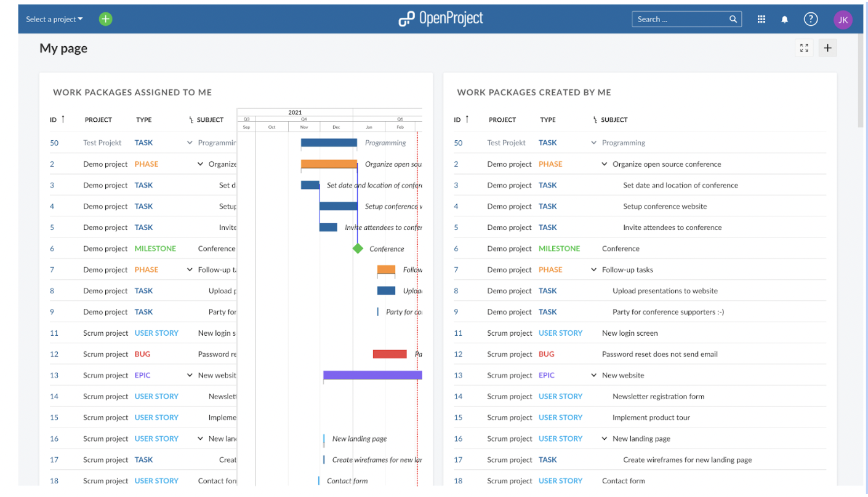Submit the search using the magnifier icon
Image resolution: width=868 pixels, height=497 pixels.
[x=733, y=19]
